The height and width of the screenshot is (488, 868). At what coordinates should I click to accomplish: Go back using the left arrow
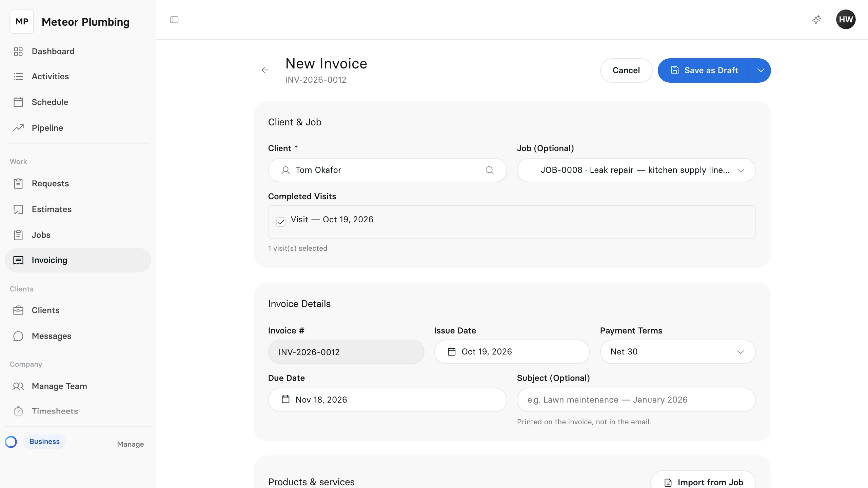265,70
